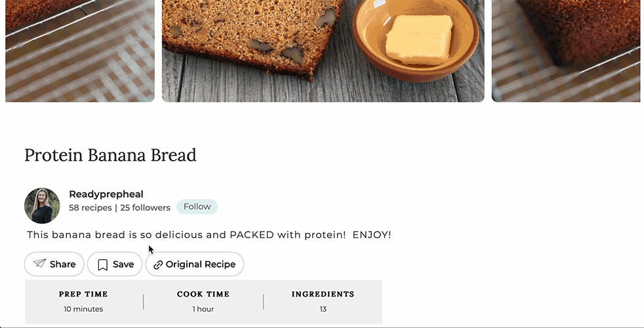Open Readyprepheal's profile photo
This screenshot has width=644, height=328.
(x=42, y=205)
